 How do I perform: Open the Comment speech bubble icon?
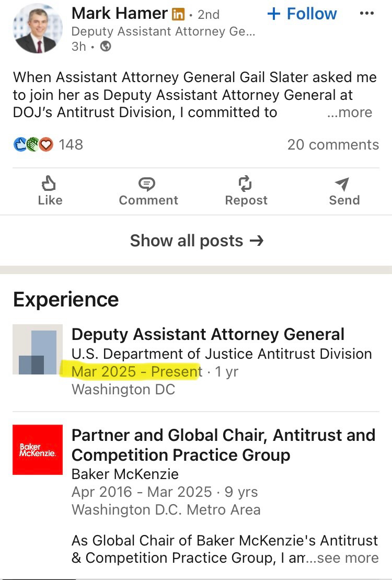(148, 184)
